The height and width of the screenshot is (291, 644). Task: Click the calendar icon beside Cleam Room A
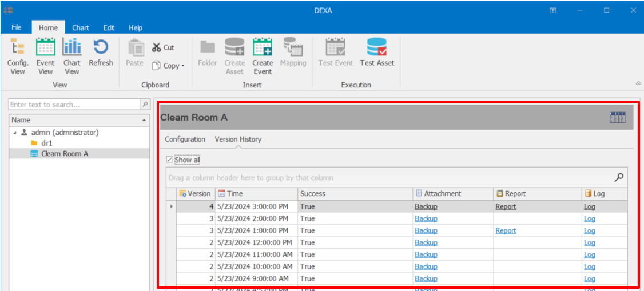pos(618,118)
